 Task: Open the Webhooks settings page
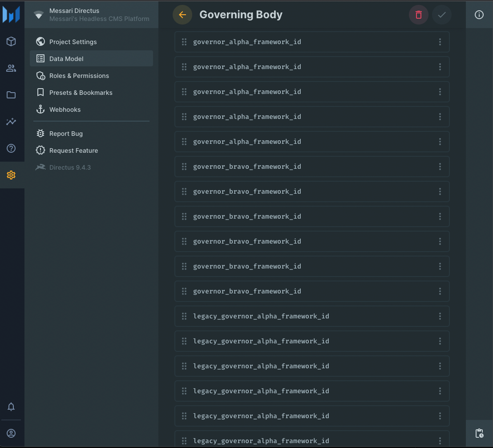(x=65, y=110)
